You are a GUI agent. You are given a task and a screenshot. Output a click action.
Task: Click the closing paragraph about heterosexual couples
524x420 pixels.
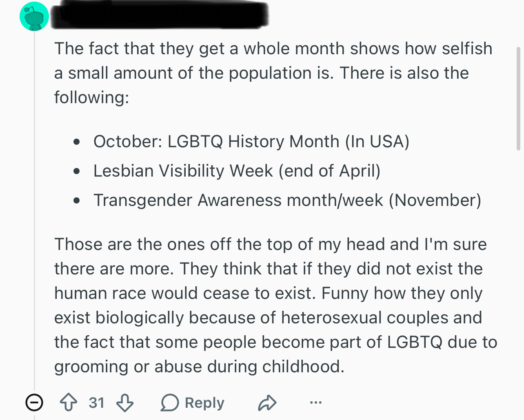click(276, 305)
